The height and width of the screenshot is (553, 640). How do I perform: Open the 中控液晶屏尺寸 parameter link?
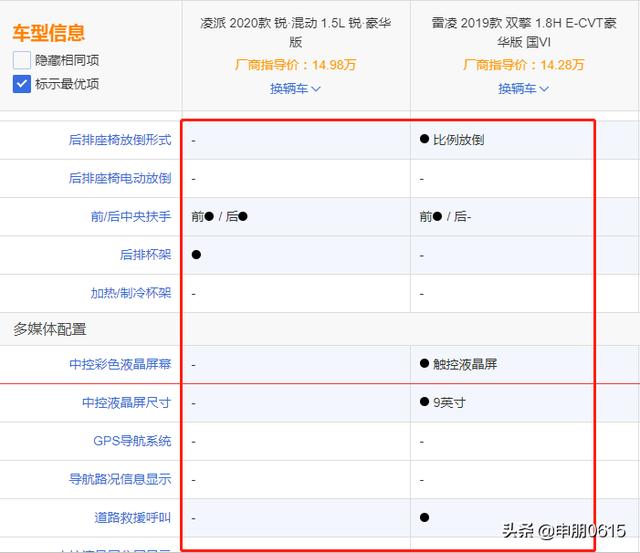click(126, 403)
